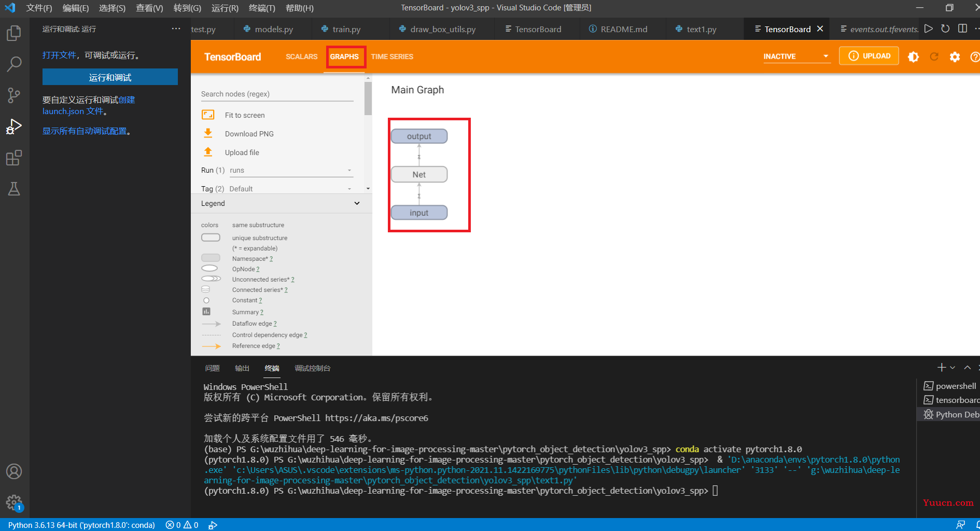
Task: Open TensorBoard help question icon
Action: (975, 57)
